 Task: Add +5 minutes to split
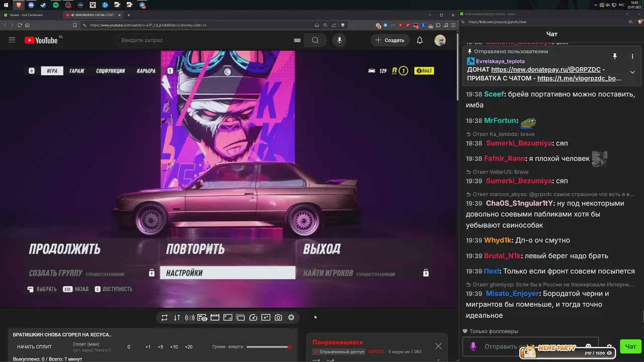(x=160, y=347)
